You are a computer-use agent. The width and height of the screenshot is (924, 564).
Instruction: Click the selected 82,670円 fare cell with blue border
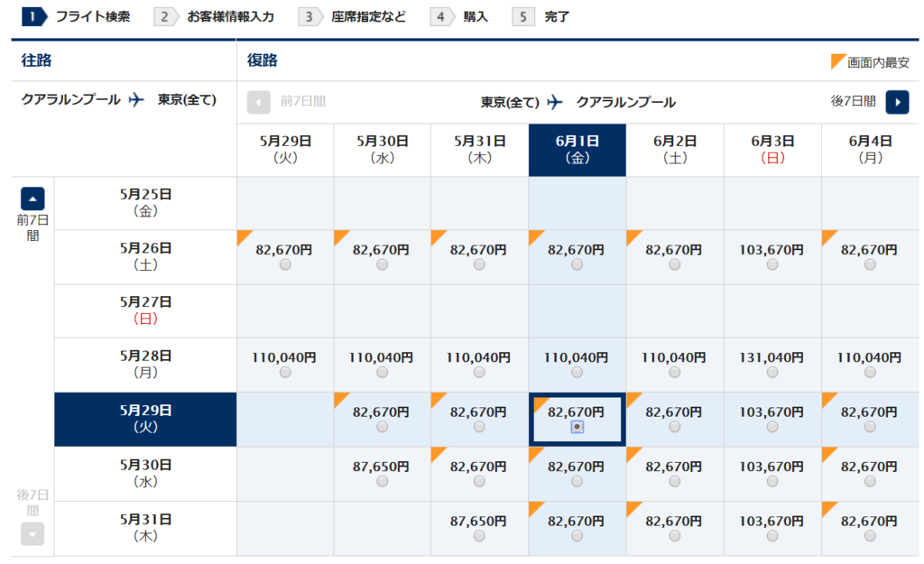[x=577, y=417]
